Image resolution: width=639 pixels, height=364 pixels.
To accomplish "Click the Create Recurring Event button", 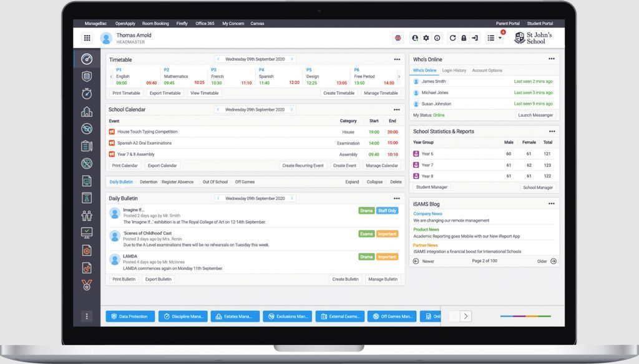I will 303,166.
